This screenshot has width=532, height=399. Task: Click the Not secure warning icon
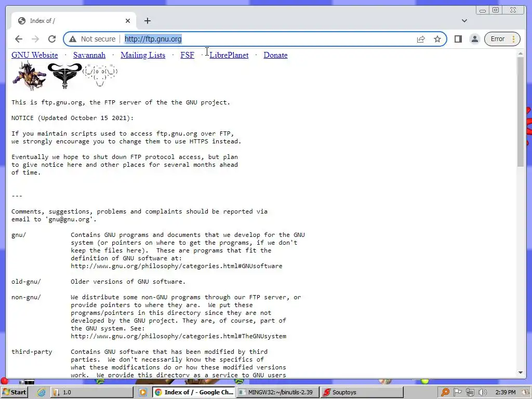coord(73,39)
